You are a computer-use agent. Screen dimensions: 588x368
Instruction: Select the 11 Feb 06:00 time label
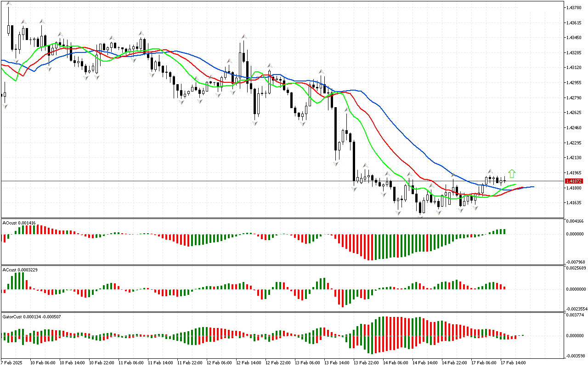pyautogui.click(x=130, y=363)
